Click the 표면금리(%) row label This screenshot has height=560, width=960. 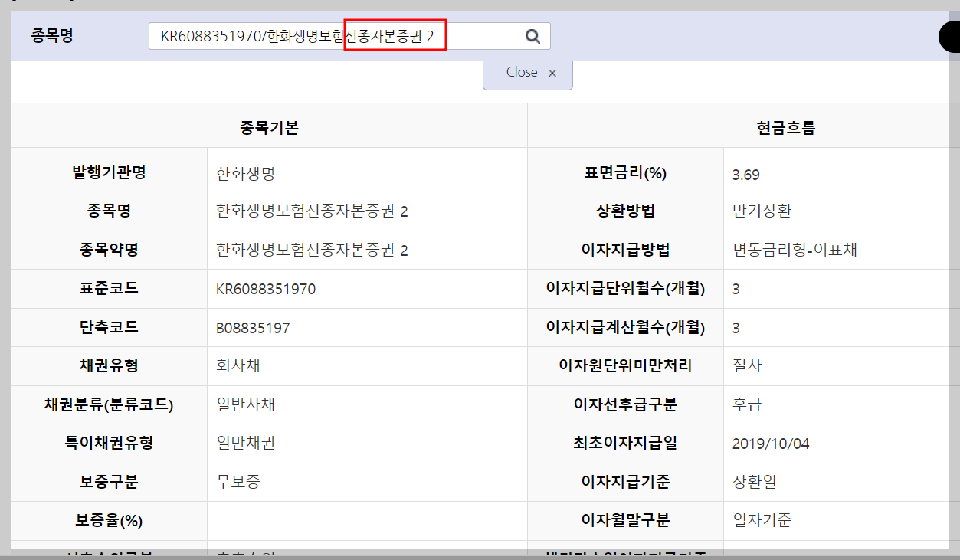[625, 173]
